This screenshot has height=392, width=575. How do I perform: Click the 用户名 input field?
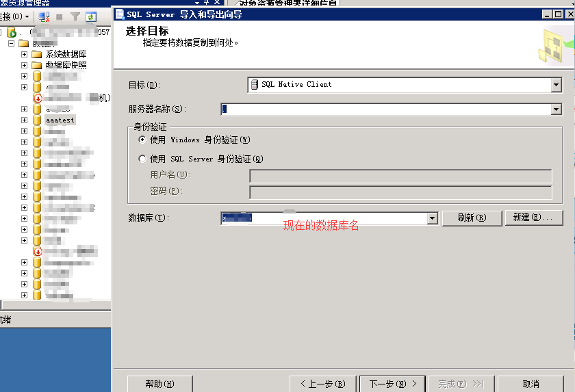[x=400, y=176]
